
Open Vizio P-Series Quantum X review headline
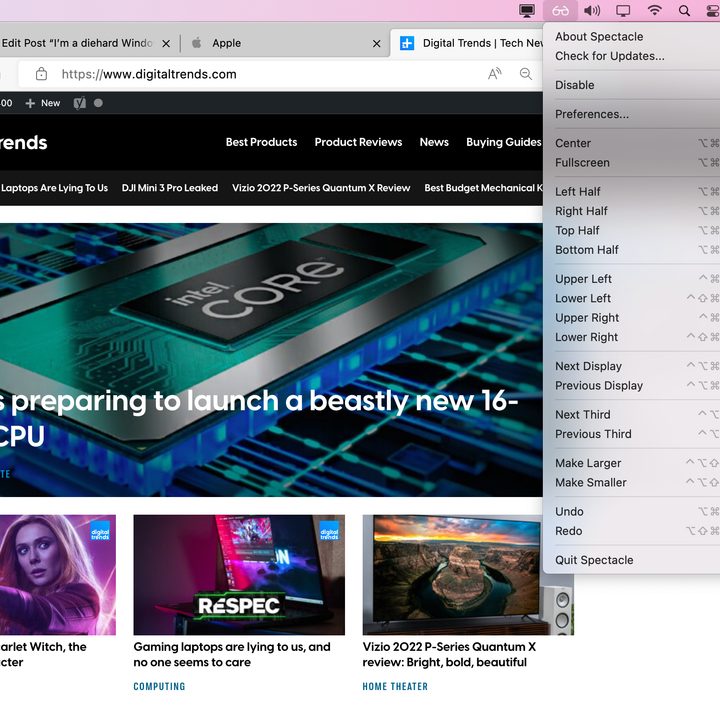[449, 654]
